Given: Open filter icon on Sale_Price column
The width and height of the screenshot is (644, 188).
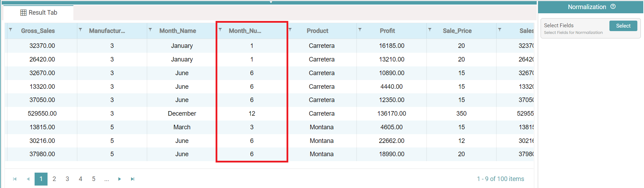Looking at the screenshot, I should (x=430, y=30).
